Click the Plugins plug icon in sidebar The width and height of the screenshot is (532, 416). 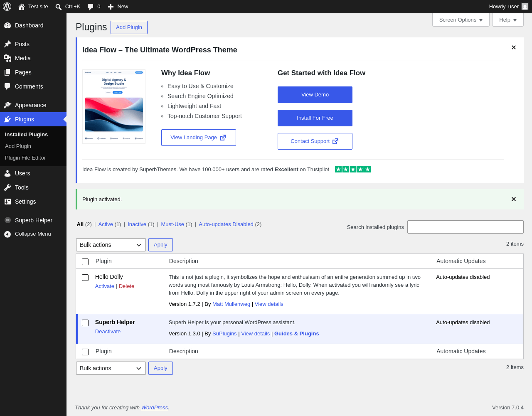click(x=7, y=119)
